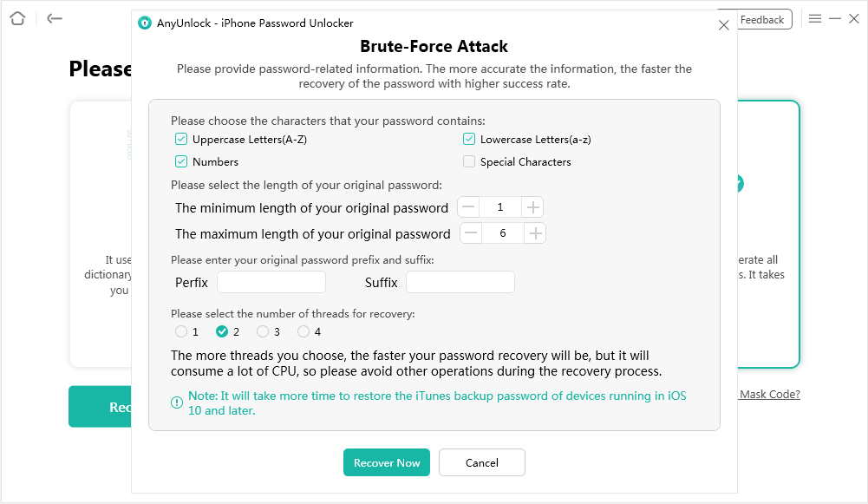
Task: Uncheck Lowercase Letters(a-z) checkbox
Action: pos(469,139)
